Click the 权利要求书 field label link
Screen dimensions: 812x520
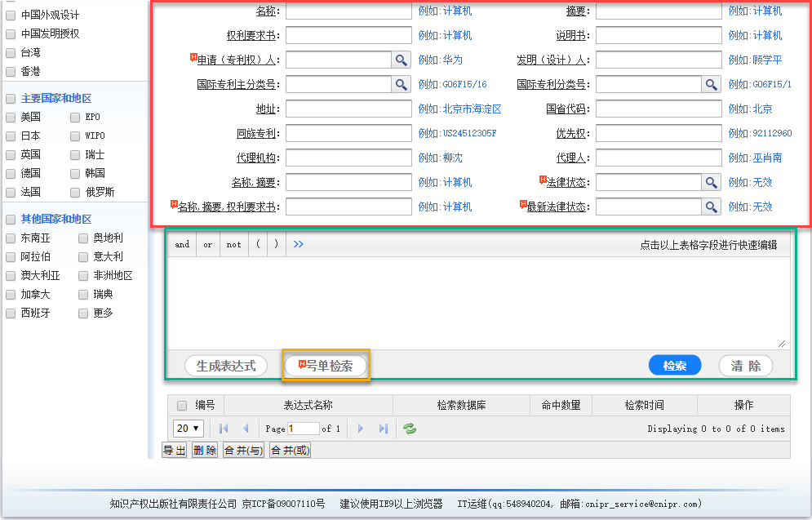click(251, 35)
